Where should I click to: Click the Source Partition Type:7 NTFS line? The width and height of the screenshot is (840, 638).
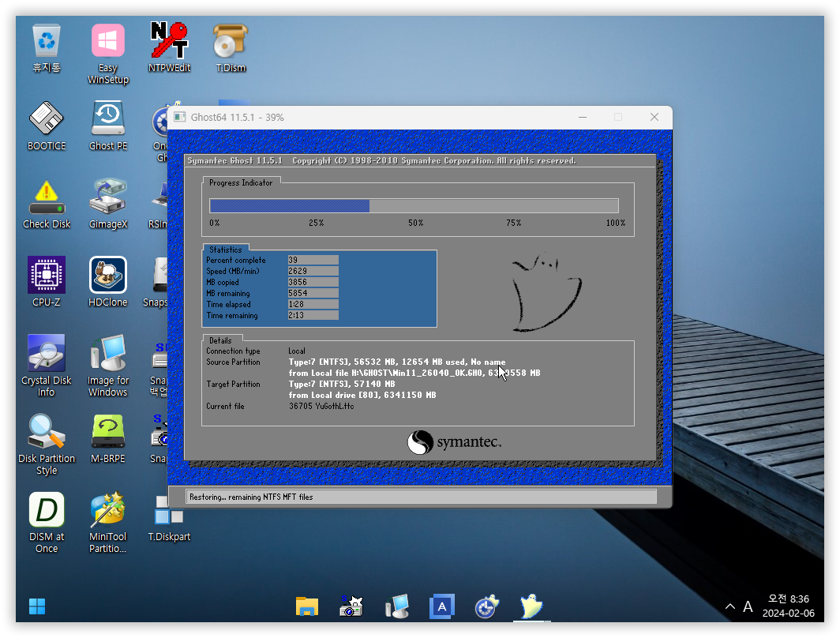pos(397,362)
